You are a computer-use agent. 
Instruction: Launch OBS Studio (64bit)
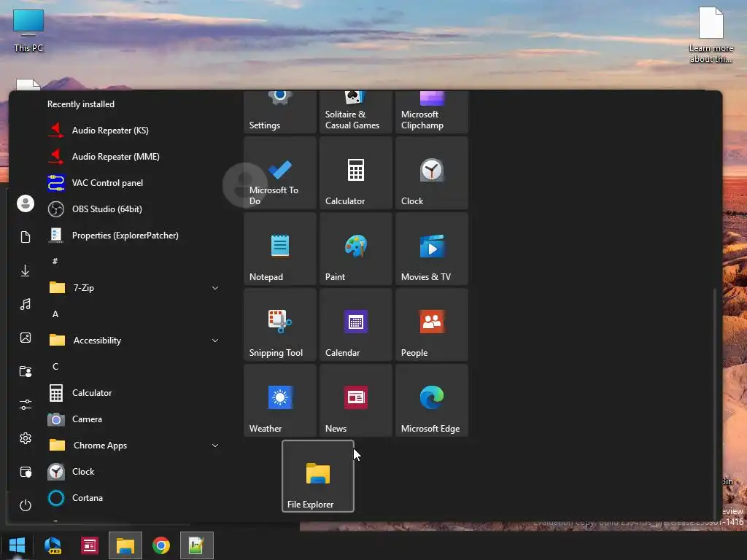click(x=134, y=209)
